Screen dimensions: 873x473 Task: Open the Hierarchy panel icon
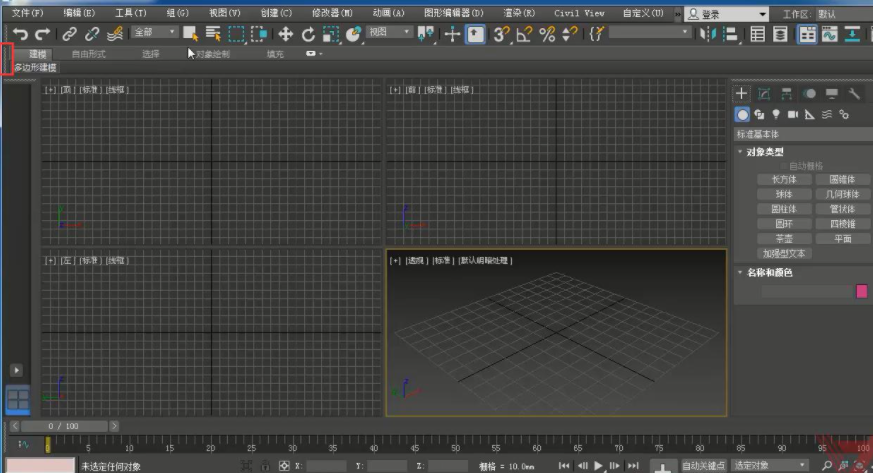(786, 93)
